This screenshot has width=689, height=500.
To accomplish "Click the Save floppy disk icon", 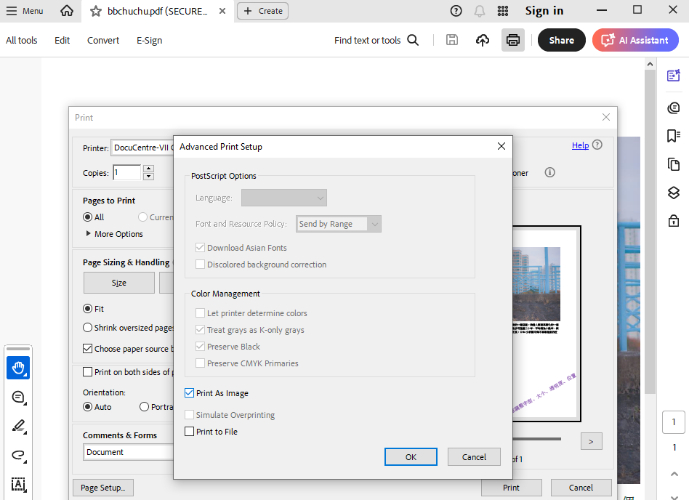I will coord(452,40).
